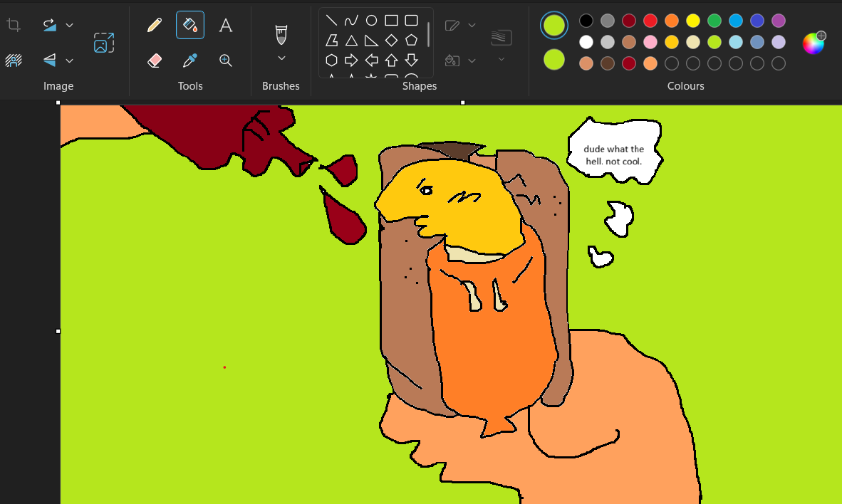
Task: Click the left-middle canvas resize handle
Action: pyautogui.click(x=58, y=331)
